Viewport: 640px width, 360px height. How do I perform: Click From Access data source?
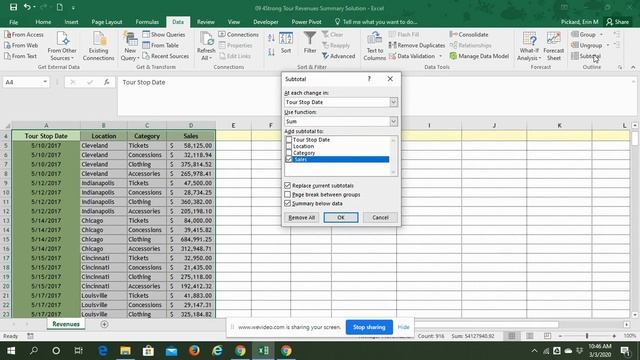tap(24, 35)
